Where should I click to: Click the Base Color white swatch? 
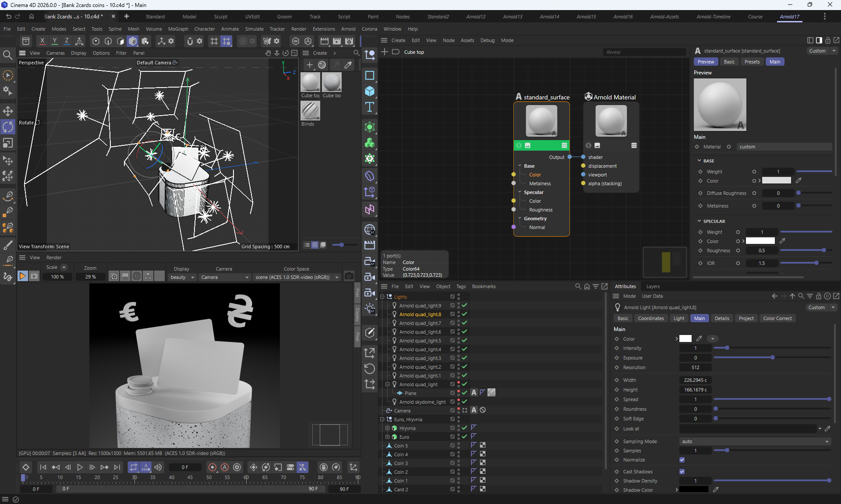[x=776, y=181]
